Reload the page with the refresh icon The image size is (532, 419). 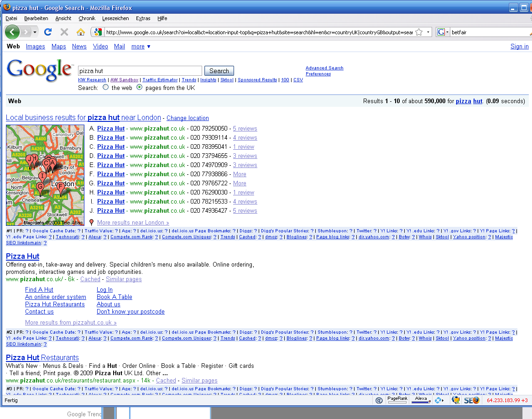coord(48,32)
